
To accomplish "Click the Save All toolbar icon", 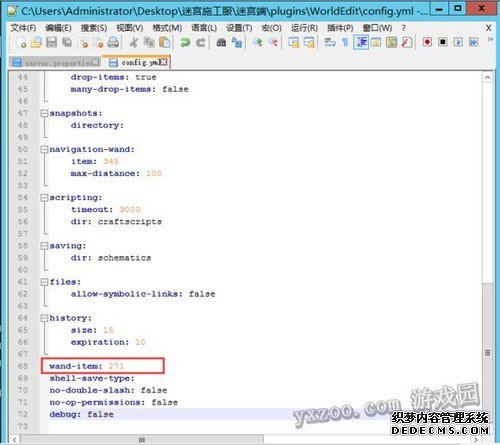I will (67, 42).
